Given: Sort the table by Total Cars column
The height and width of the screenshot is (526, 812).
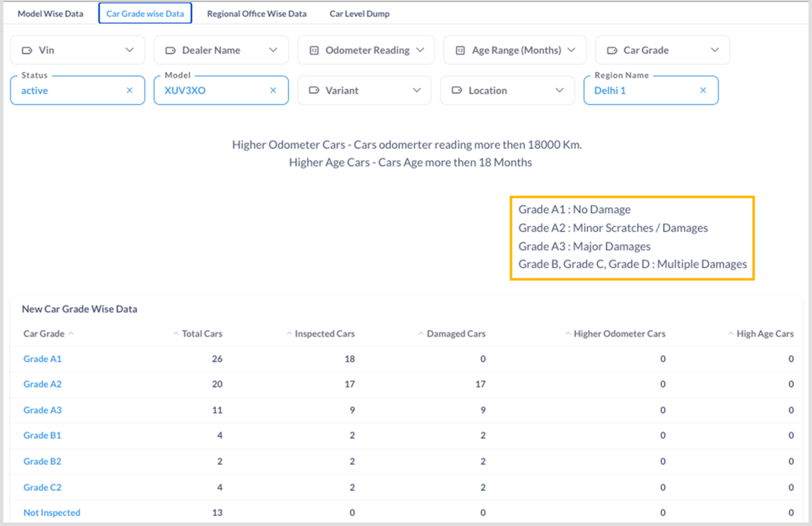Looking at the screenshot, I should (175, 334).
